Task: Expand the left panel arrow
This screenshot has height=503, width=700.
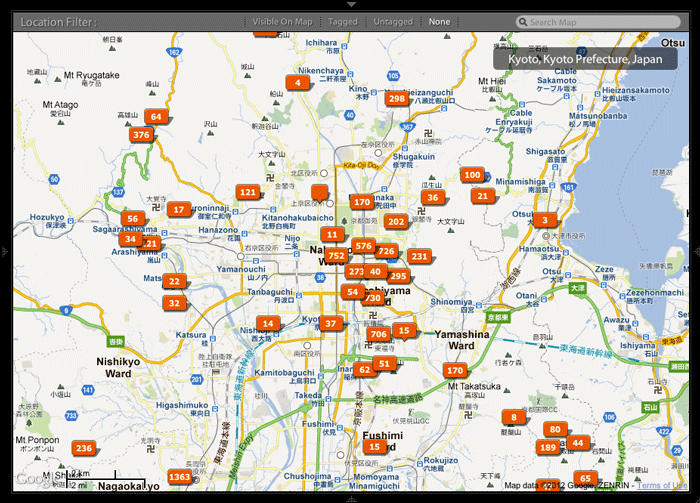Action: (x=4, y=252)
